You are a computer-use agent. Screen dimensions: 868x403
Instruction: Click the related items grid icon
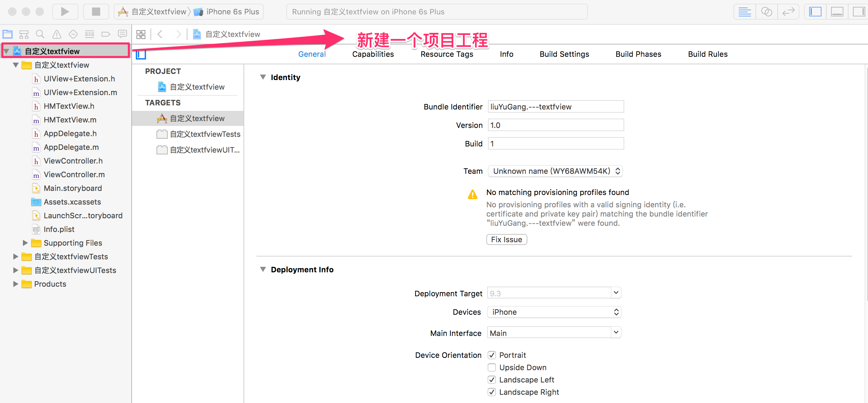[x=141, y=34]
